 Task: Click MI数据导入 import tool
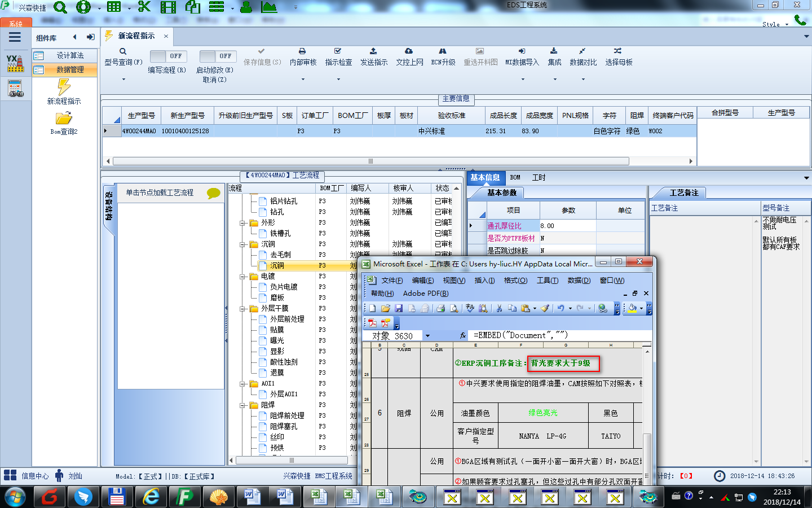click(522, 57)
